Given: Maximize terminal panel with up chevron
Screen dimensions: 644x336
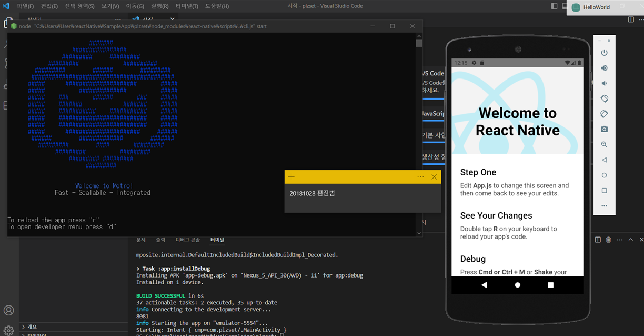Looking at the screenshot, I should pos(631,240).
